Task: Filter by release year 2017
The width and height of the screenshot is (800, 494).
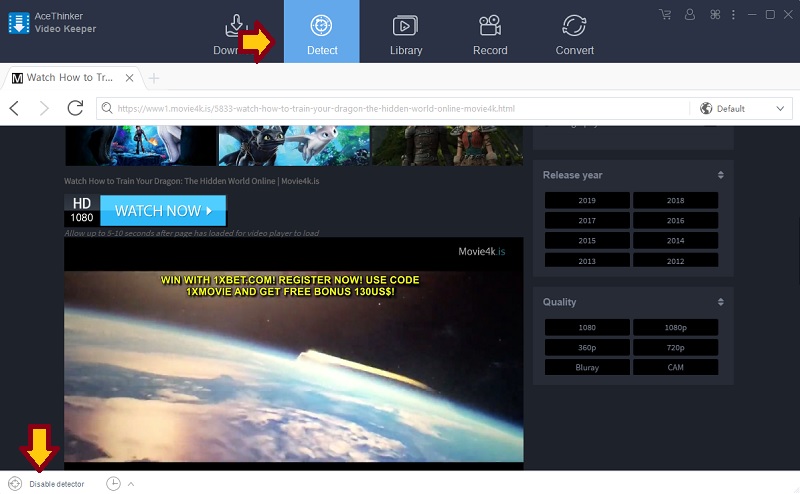Action: tap(587, 220)
